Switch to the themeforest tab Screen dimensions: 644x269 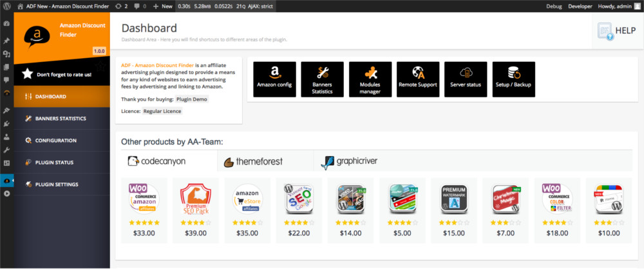tap(265, 161)
